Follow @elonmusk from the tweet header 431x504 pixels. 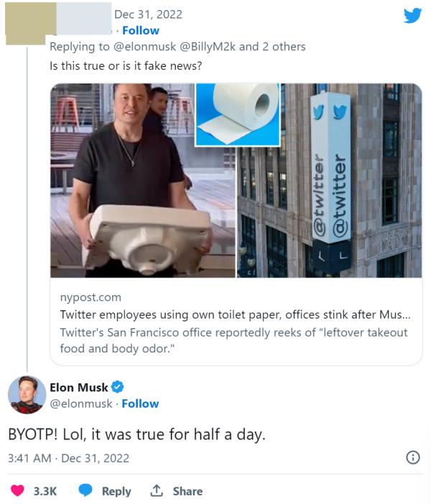140,403
